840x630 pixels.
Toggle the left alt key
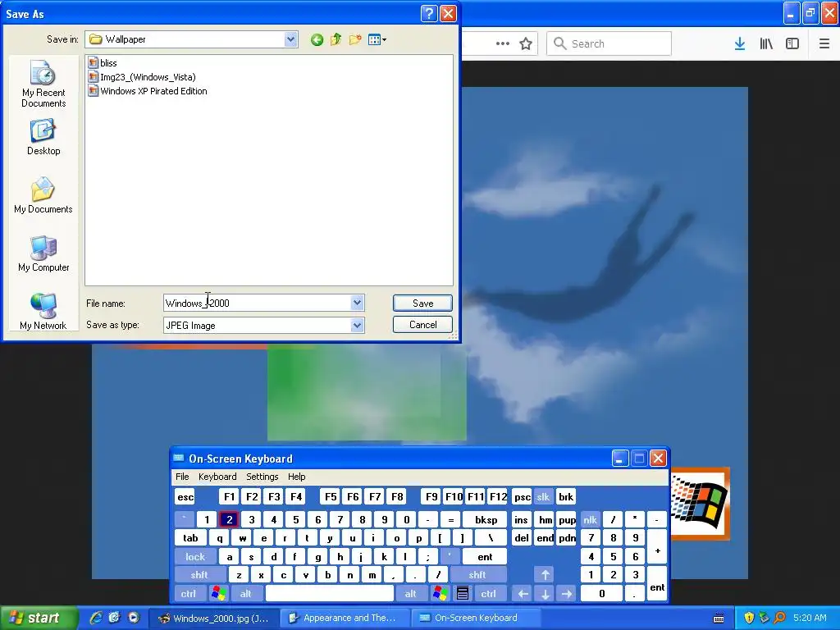tap(245, 594)
